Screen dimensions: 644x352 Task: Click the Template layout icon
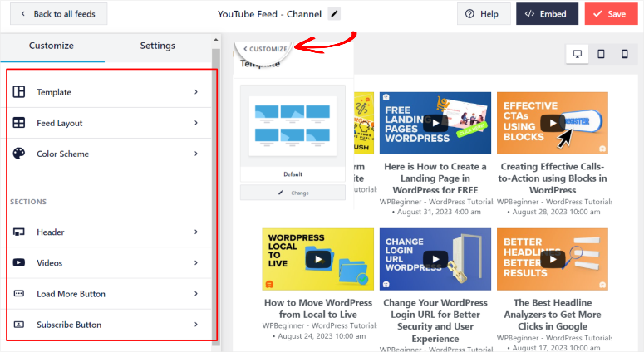point(19,92)
